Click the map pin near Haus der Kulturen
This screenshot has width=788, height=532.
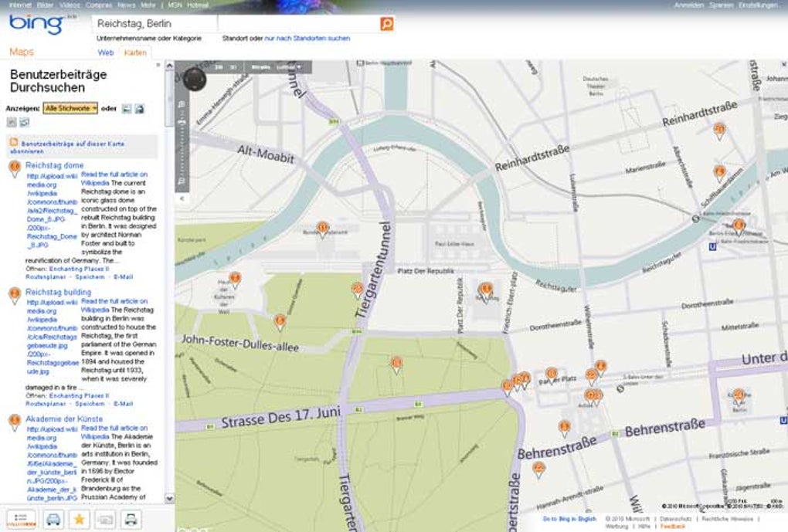pos(235,280)
